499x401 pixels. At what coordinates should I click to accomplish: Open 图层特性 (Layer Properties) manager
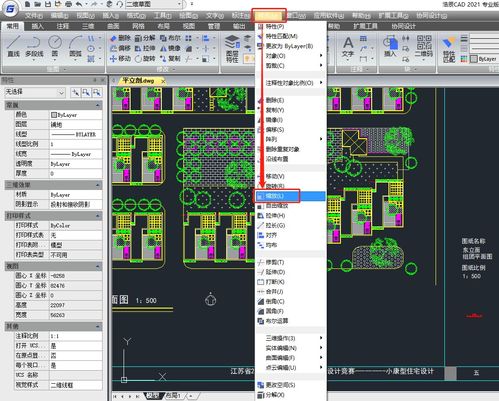click(x=232, y=49)
